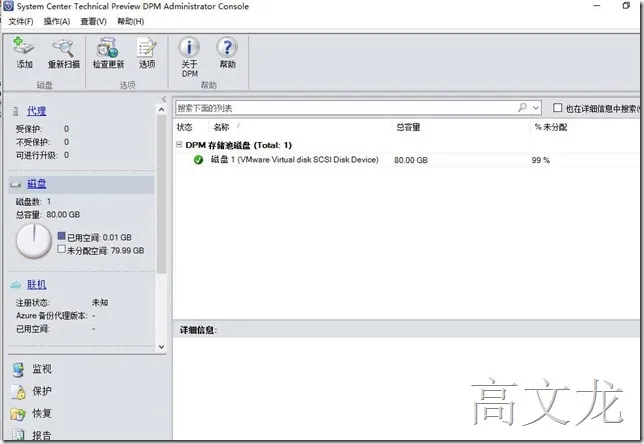Select 磁盘 1 (VMware Virtual disk SCSI Disk Device) row
Screen dimensions: 644x444
[407, 160]
